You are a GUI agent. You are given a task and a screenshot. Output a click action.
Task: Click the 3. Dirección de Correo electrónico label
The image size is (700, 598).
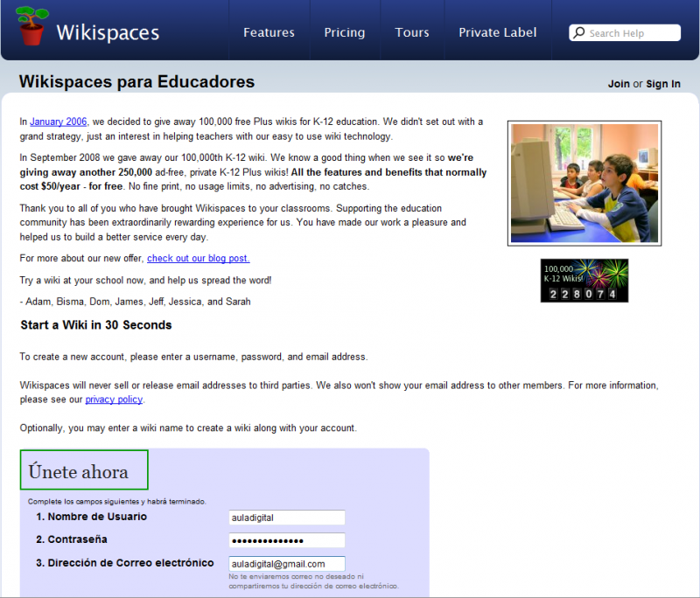125,563
